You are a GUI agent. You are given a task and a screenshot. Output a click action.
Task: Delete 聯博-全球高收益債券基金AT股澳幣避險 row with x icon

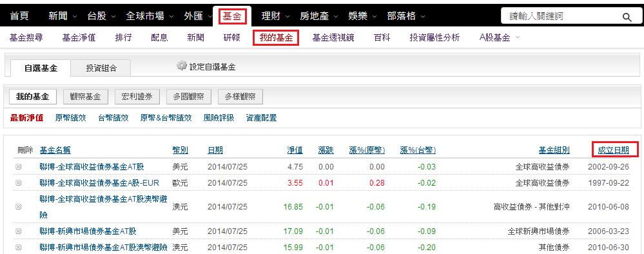(x=18, y=207)
